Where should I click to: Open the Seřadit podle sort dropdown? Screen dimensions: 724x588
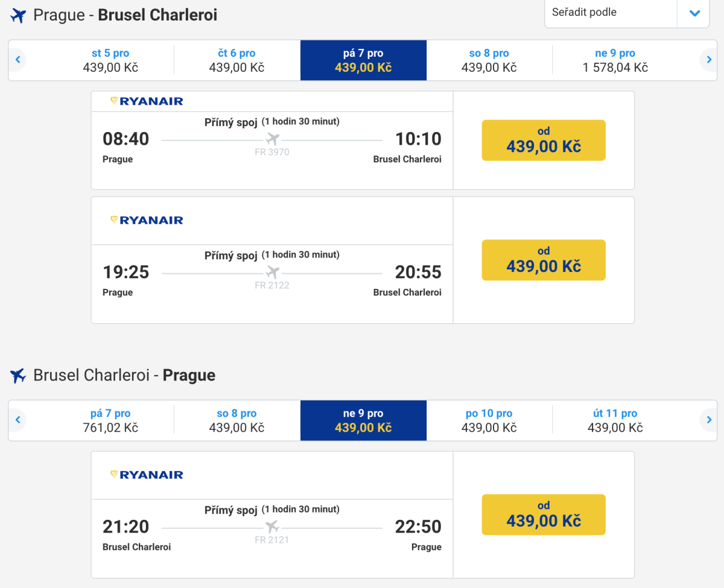pyautogui.click(x=610, y=13)
